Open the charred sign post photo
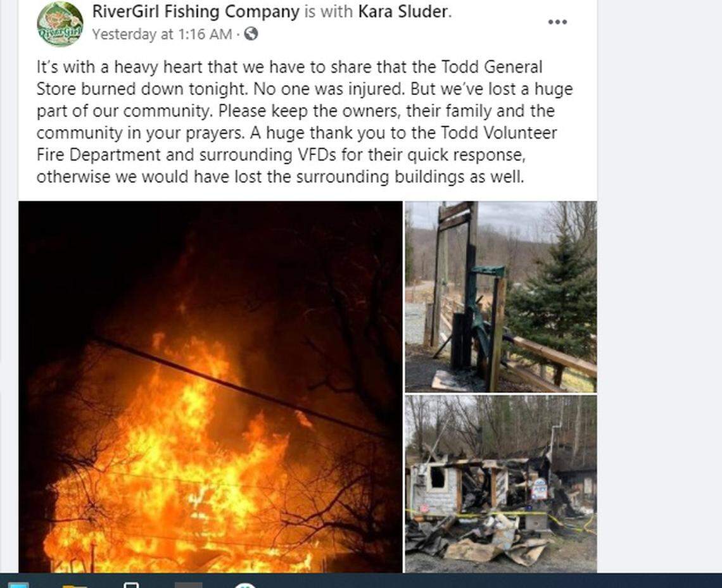 [501, 297]
